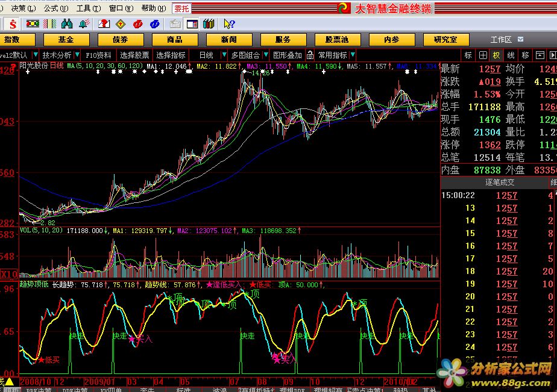Click the yellow diamond arrow icon
Image resolution: width=557 pixels, height=392 pixels.
click(x=121, y=24)
